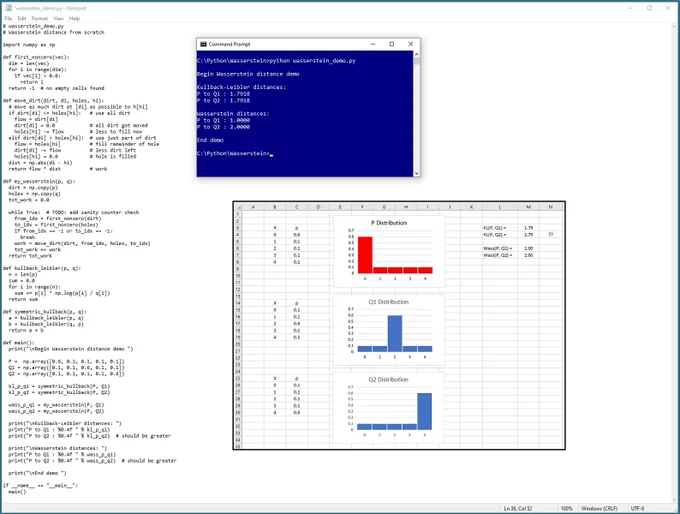Viewport: 680px width, 514px height.
Task: Click Command Prompt scrollbar down arrow
Action: pyautogui.click(x=417, y=173)
